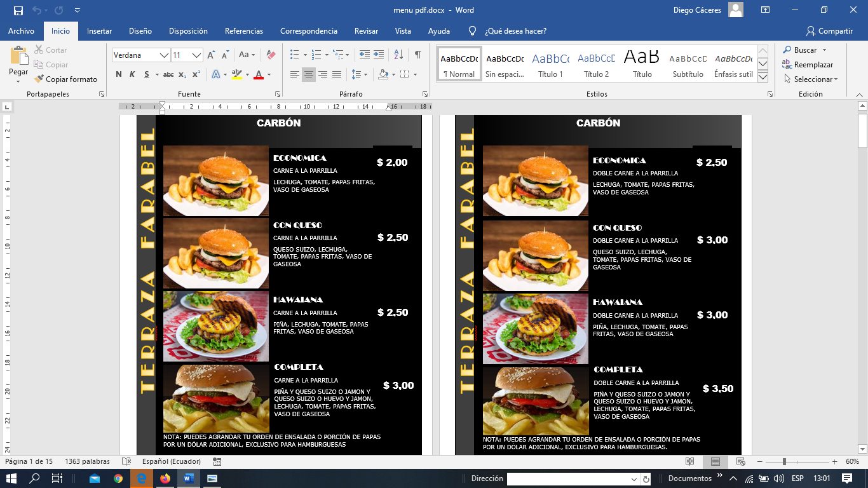Viewport: 868px width, 488px height.
Task: Click the text highlight color marker
Action: [236, 74]
